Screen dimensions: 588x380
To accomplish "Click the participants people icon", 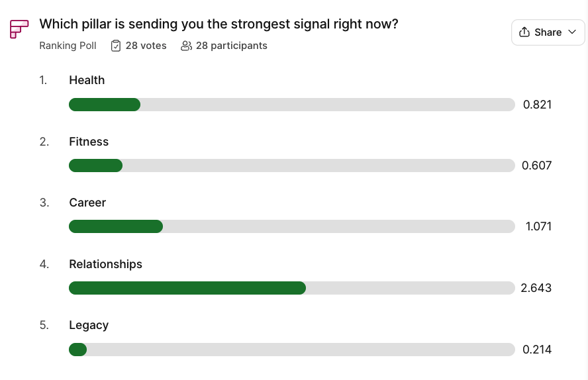I will tap(186, 46).
